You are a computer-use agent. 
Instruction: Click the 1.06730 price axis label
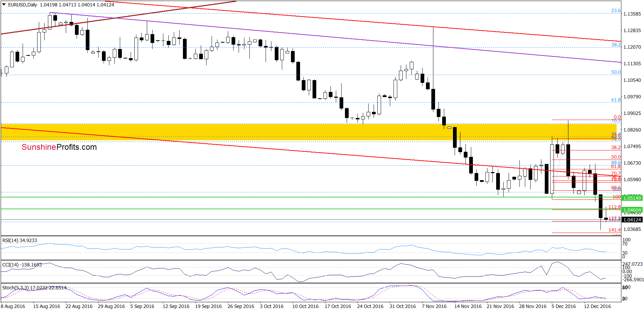click(x=632, y=163)
